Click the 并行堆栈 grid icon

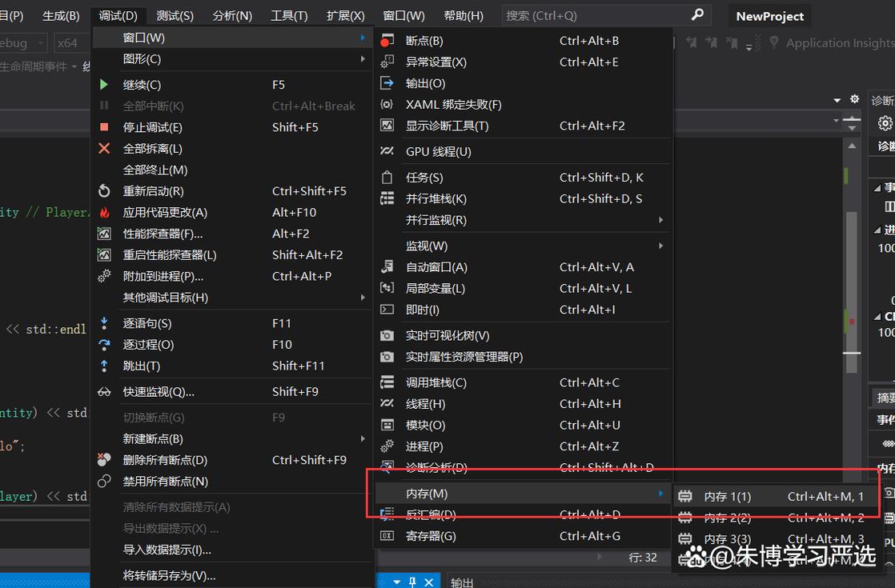[387, 198]
